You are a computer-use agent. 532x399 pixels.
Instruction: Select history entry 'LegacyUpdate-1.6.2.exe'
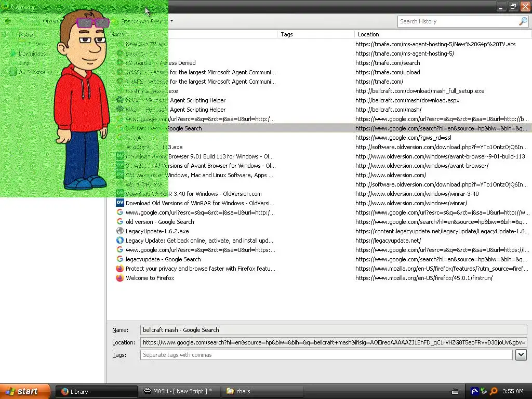157,231
